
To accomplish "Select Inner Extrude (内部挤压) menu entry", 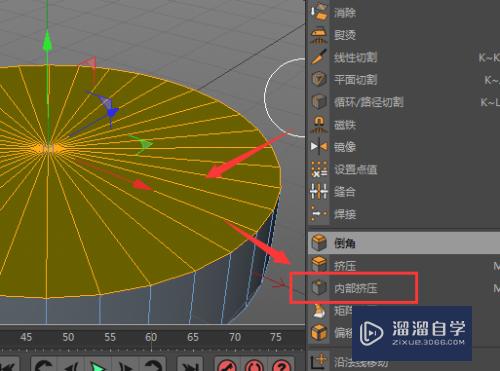I will 404,288.
